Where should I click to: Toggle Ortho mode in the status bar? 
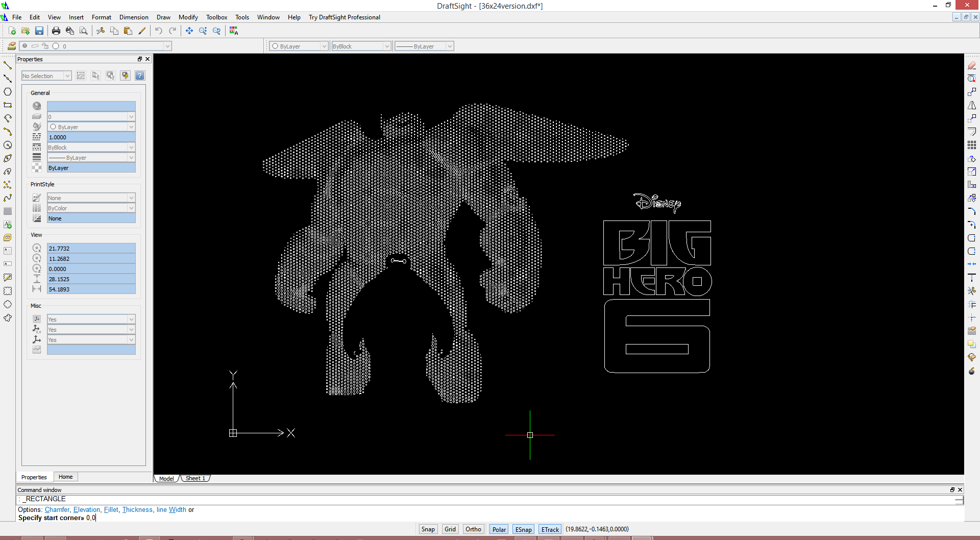(x=473, y=529)
